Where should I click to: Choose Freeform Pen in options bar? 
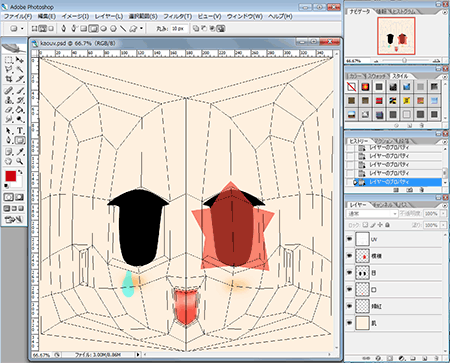[x=74, y=29]
